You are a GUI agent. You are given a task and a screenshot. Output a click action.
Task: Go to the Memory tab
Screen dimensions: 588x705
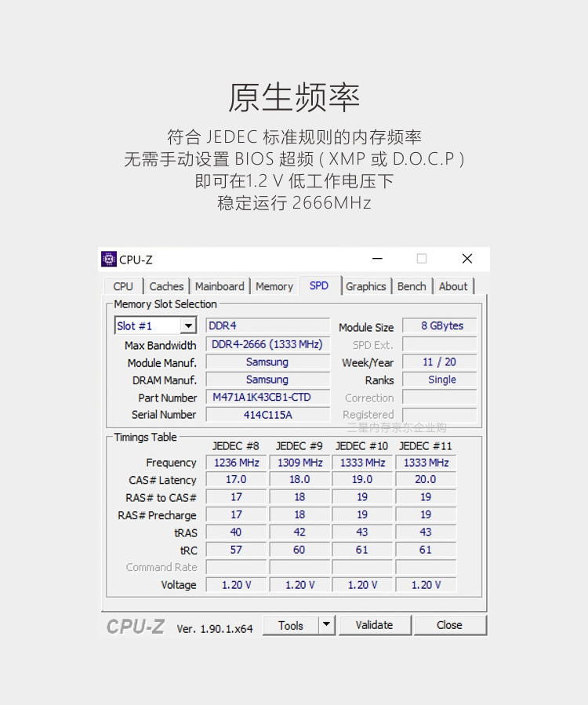coord(274,286)
